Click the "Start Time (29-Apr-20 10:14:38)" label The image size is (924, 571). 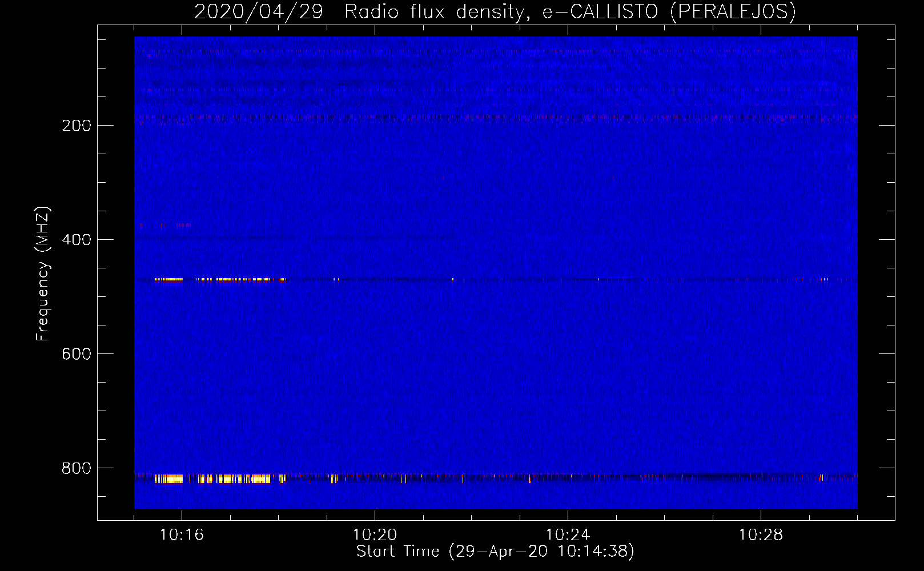tap(495, 552)
